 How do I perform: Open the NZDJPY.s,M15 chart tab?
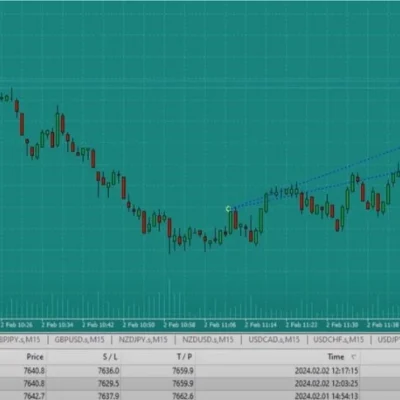click(x=143, y=340)
